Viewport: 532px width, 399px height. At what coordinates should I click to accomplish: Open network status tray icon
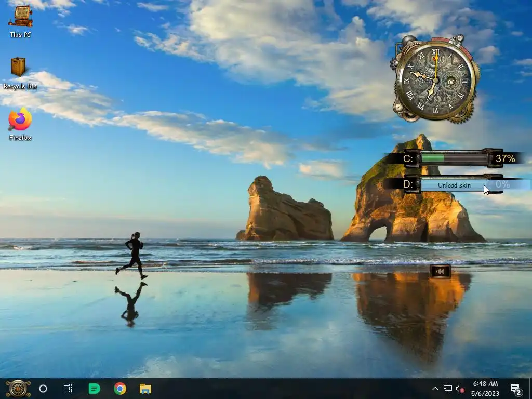(x=447, y=389)
